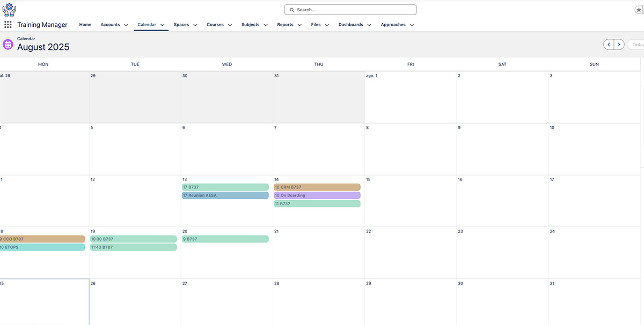Click the search magnifier icon
Screen dimensions: 644x325
tap(292, 10)
